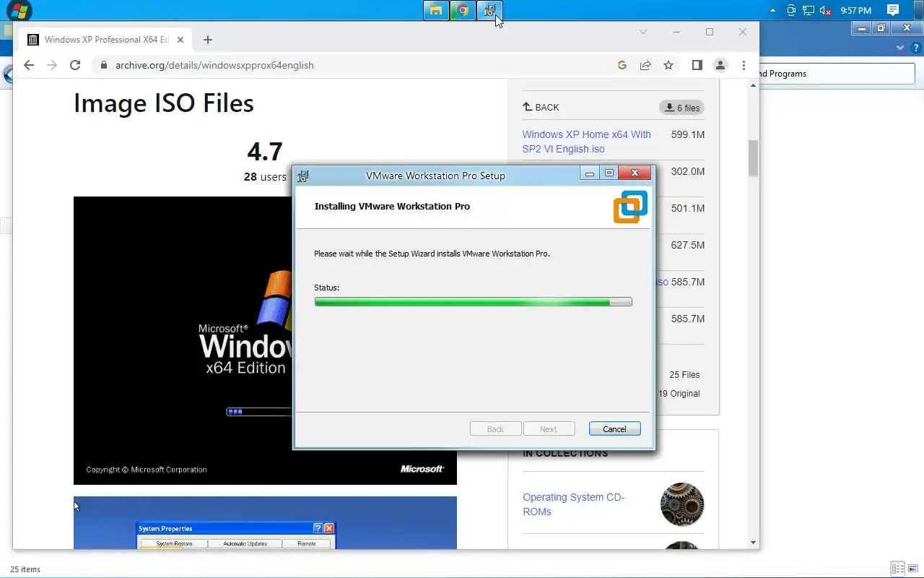
Task: Click the BACK link in file list
Action: 541,107
